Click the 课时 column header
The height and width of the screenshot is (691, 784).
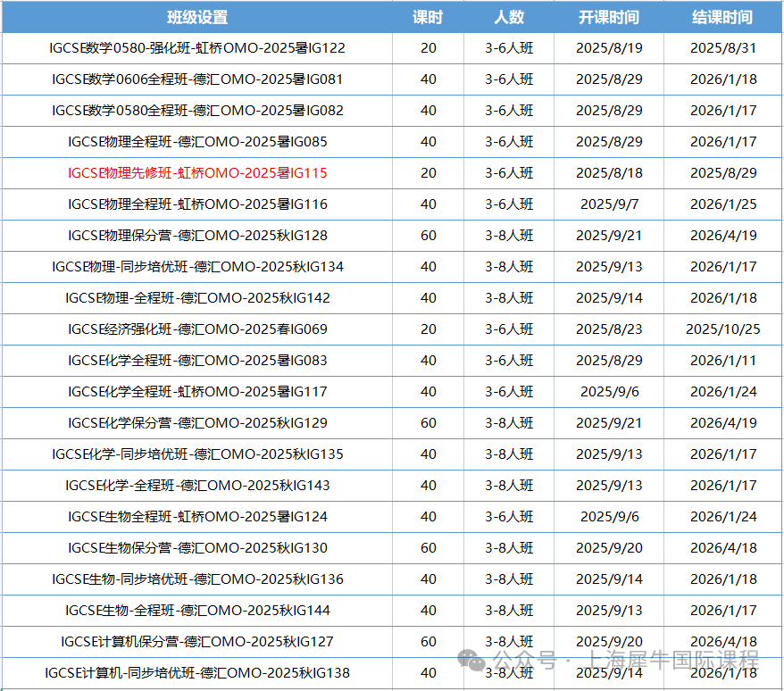(x=428, y=18)
